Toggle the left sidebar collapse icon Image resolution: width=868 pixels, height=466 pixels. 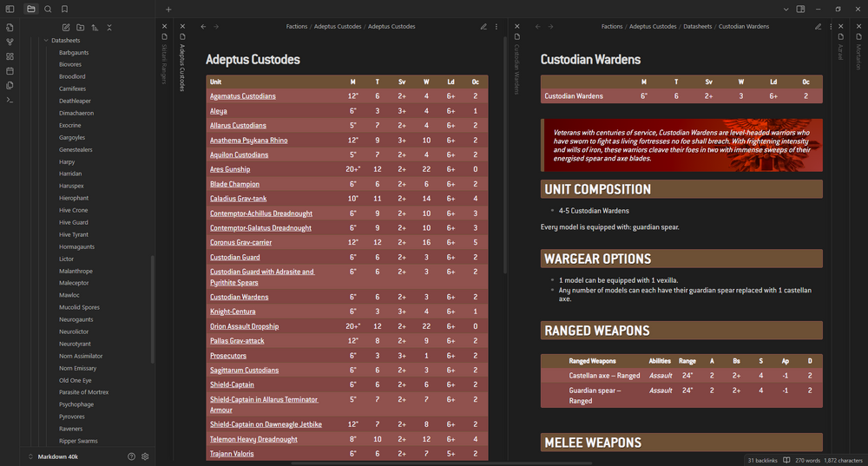[10, 9]
